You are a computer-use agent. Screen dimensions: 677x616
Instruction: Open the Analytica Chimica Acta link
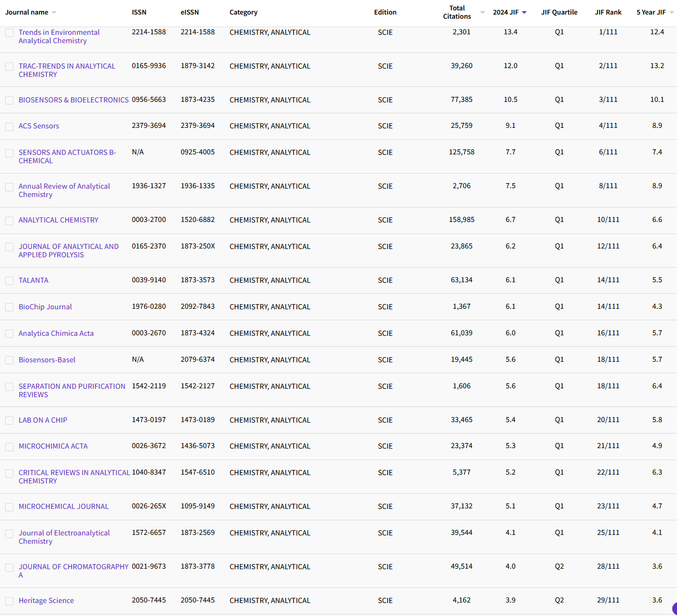pos(56,333)
